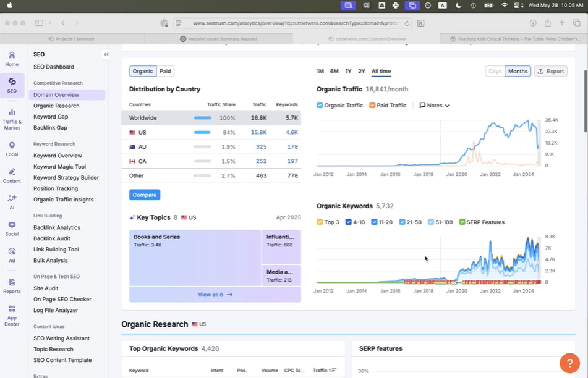Image resolution: width=588 pixels, height=378 pixels.
Task: Collapse the SEO sidebar with double chevron
Action: [x=106, y=54]
